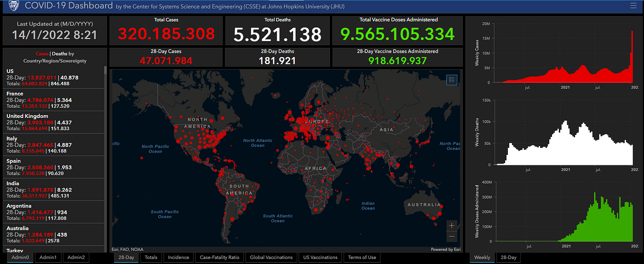Click the Johns Hopkins shield logo
The image size is (644, 264).
click(x=15, y=6)
